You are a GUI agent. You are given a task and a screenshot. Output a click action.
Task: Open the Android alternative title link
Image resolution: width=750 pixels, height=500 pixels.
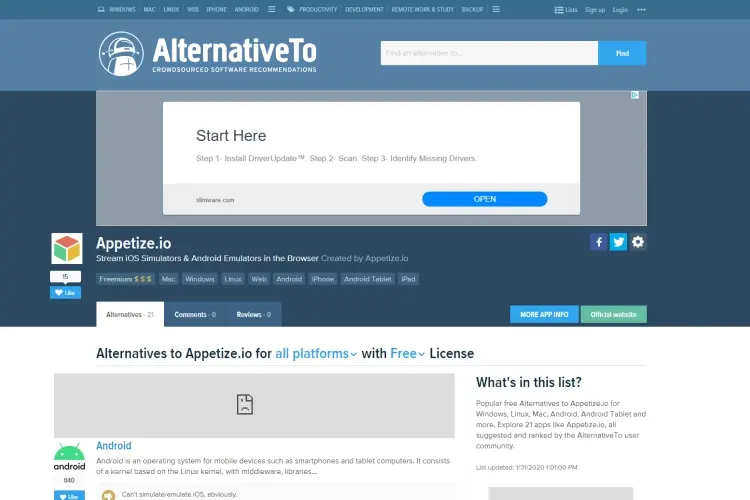[x=113, y=445]
